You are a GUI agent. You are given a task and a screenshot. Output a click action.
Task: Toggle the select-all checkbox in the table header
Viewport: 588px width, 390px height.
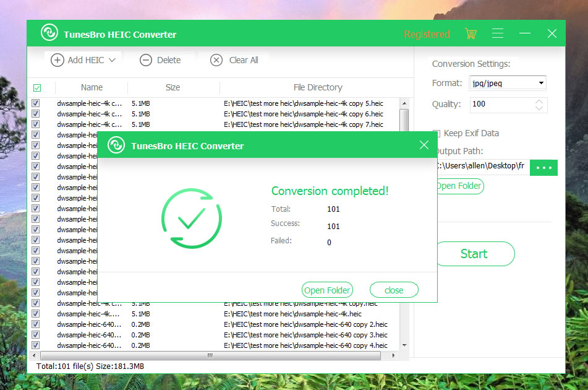pos(37,88)
